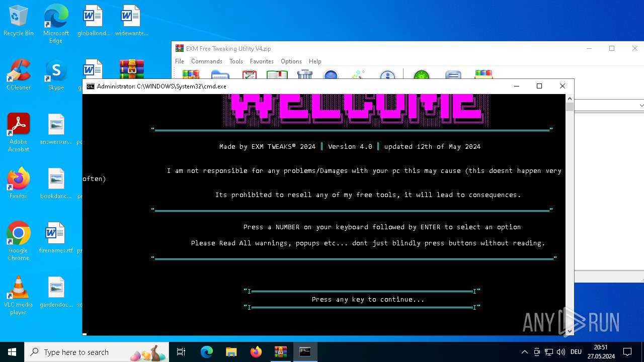Click the cmd window vertical scrollbar thumb
The width and height of the screenshot is (644, 362).
pos(570,107)
